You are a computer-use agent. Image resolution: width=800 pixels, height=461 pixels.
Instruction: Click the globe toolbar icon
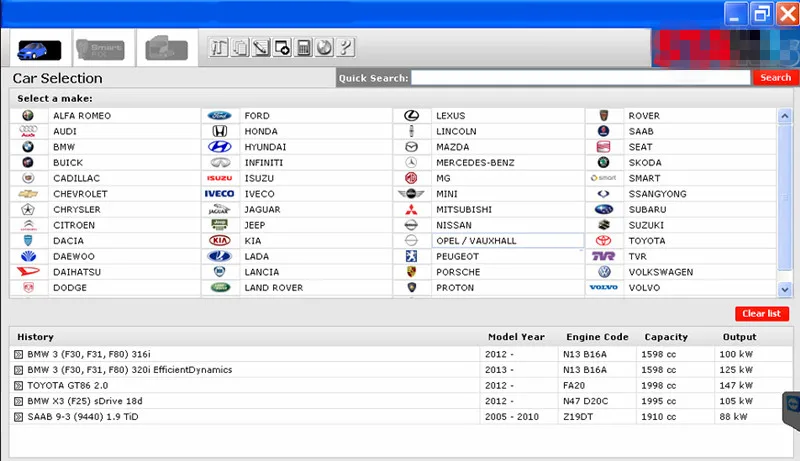pyautogui.click(x=324, y=48)
